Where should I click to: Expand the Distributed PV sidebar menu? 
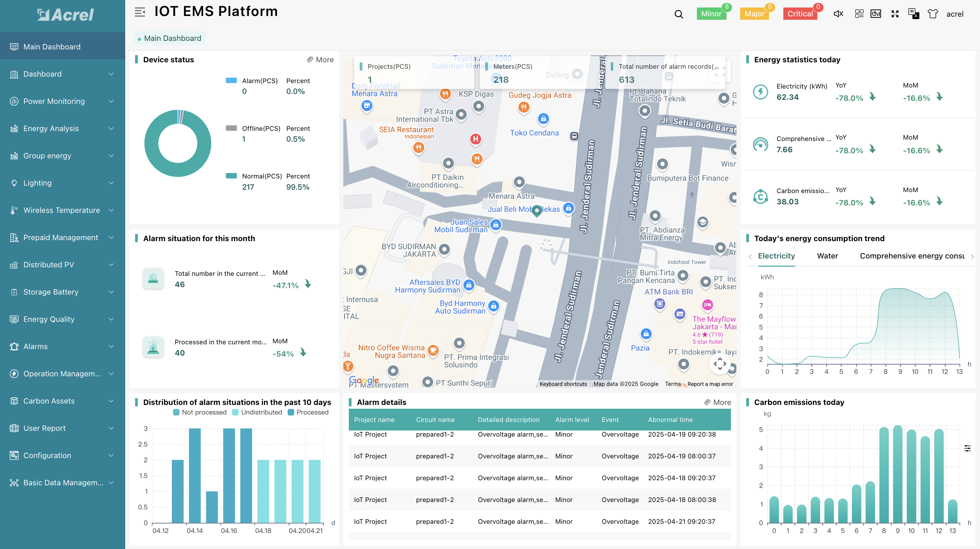62,265
